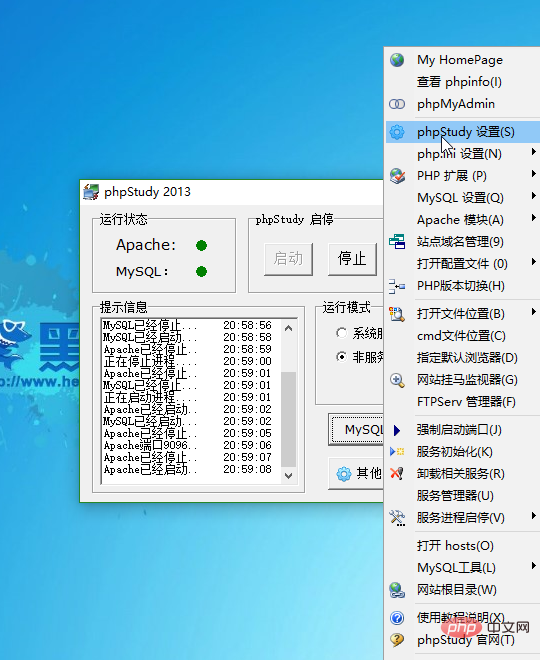The width and height of the screenshot is (540, 660).
Task: Open 服务管理器(U) menu entry
Action: pyautogui.click(x=463, y=496)
